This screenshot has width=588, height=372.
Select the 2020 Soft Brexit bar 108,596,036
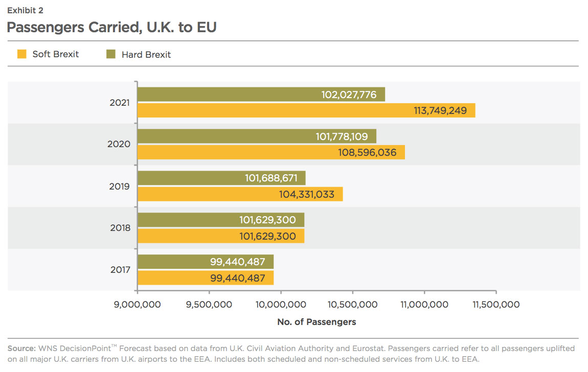coord(271,152)
